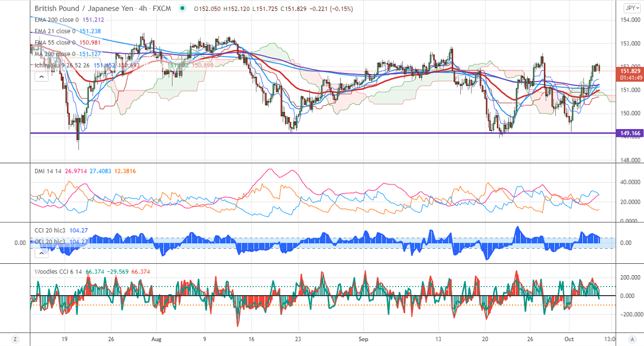Select the EMA 200 close 0 legend

(x=57, y=19)
